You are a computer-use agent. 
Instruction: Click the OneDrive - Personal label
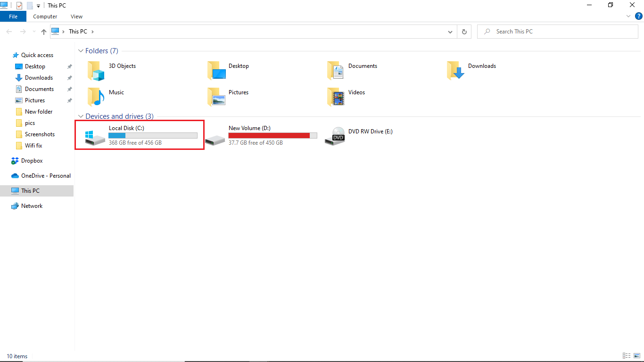click(46, 176)
